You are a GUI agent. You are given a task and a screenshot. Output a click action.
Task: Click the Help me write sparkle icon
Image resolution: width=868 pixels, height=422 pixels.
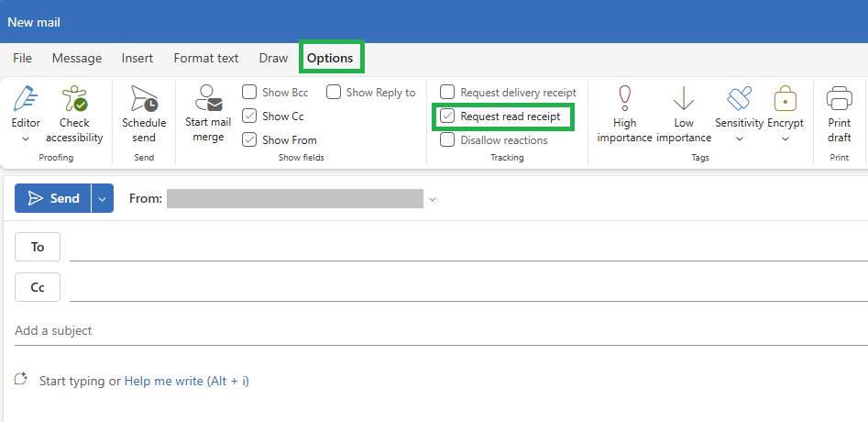[x=21, y=380]
